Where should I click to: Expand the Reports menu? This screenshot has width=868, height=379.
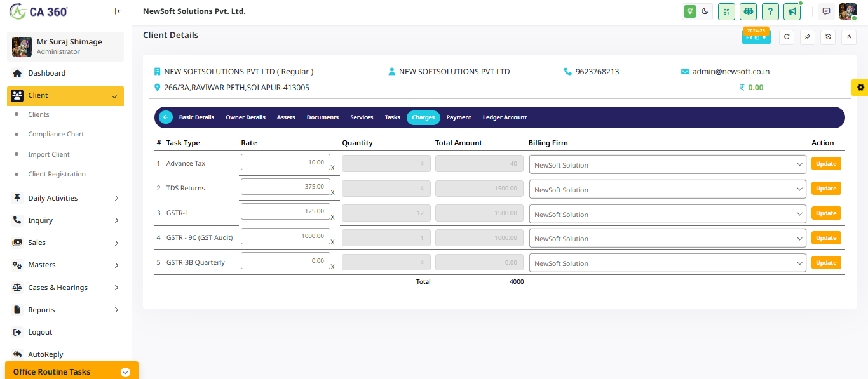pyautogui.click(x=65, y=310)
